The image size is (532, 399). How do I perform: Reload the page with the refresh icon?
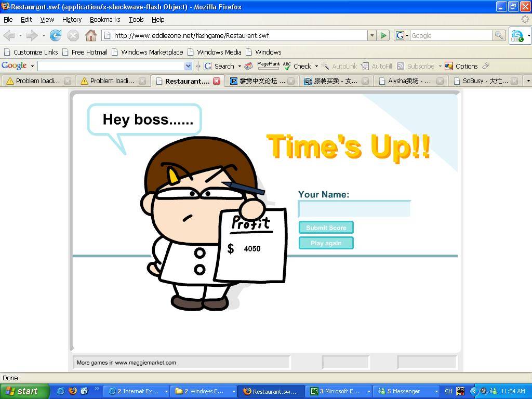[56, 35]
